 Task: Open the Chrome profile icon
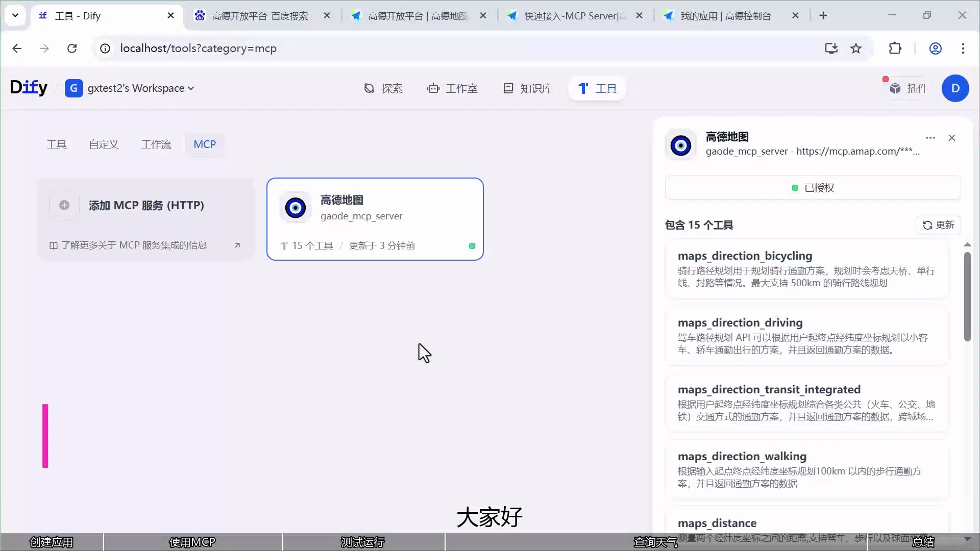click(x=935, y=48)
